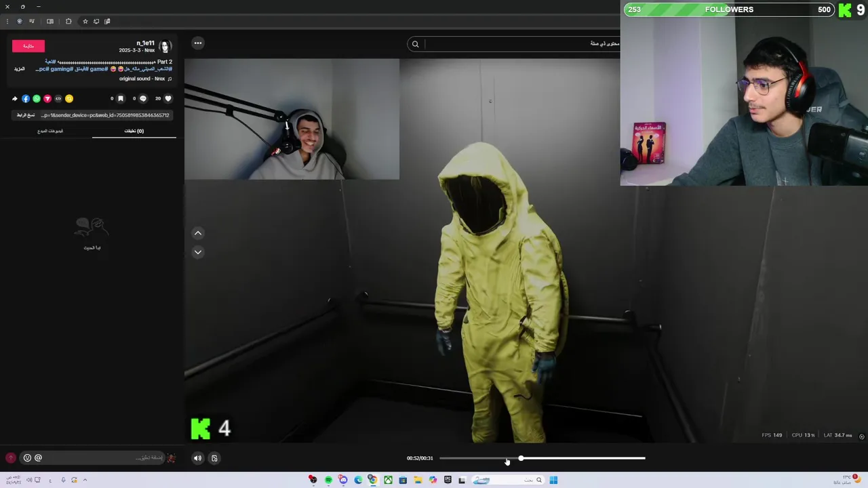
Task: Click the add comment input field
Action: tap(102, 458)
